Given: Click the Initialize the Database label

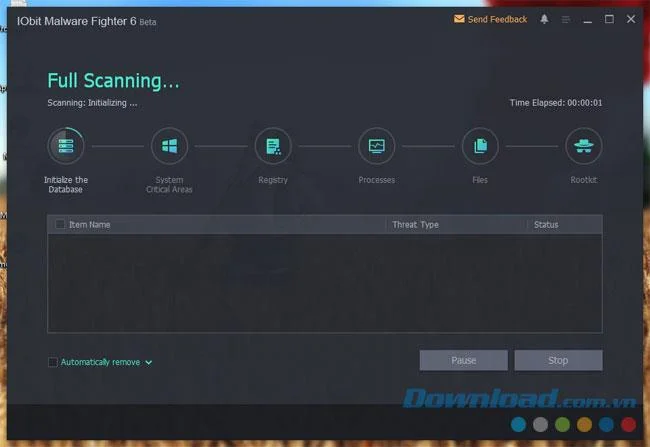Looking at the screenshot, I should click(66, 185).
